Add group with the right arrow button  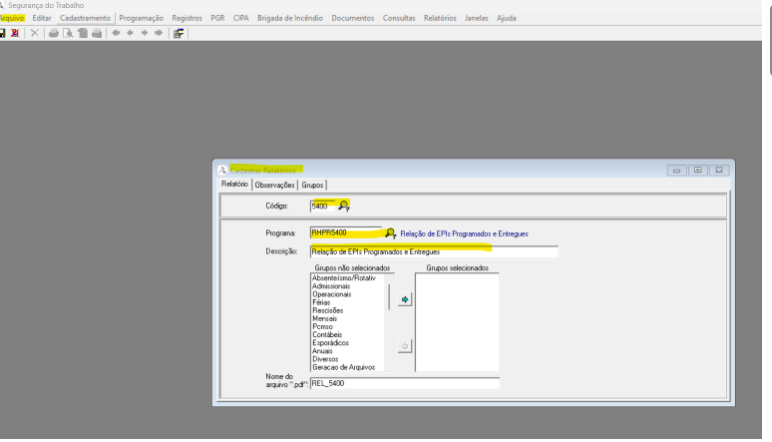click(405, 300)
